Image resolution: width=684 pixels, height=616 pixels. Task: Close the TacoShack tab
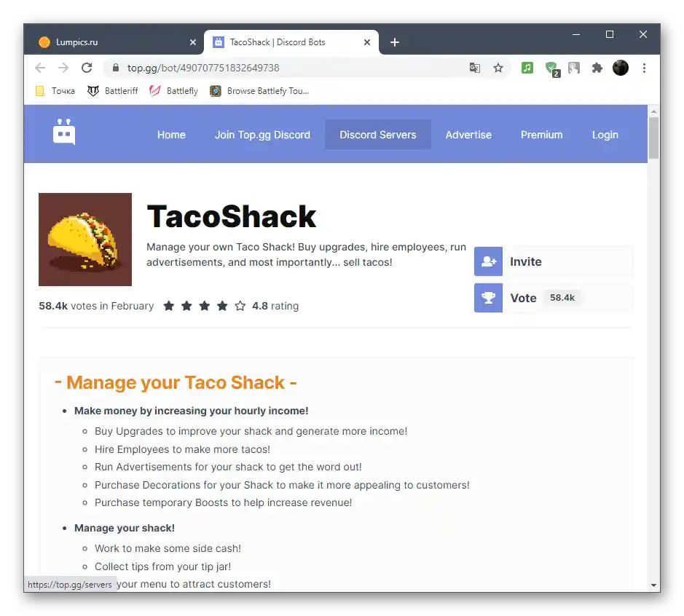367,42
